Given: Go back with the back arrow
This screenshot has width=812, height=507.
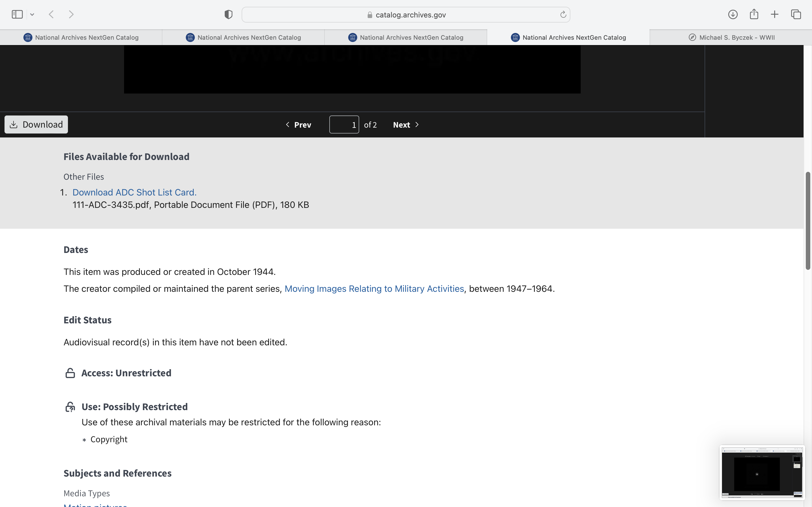Looking at the screenshot, I should (51, 14).
